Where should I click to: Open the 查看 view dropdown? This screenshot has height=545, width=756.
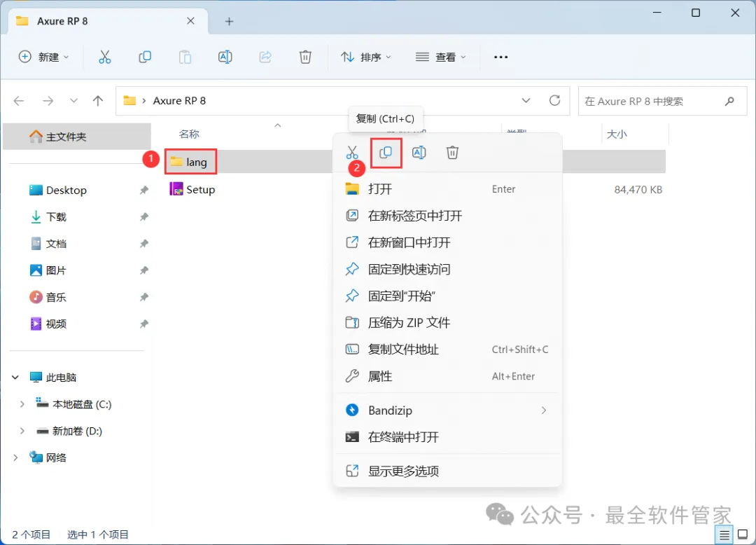441,57
